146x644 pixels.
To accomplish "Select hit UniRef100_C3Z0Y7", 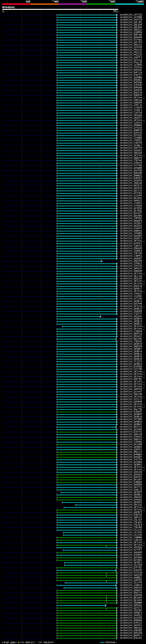I will [131, 314].
